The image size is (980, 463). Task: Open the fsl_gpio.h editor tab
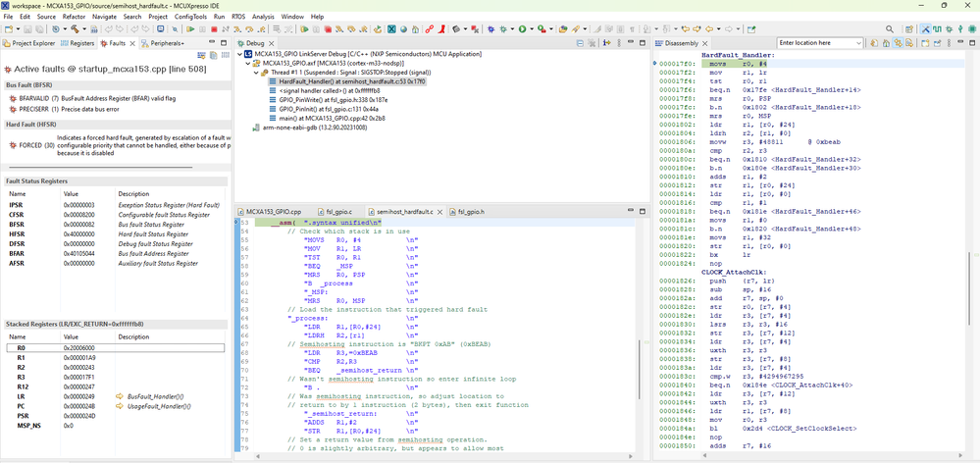click(467, 212)
